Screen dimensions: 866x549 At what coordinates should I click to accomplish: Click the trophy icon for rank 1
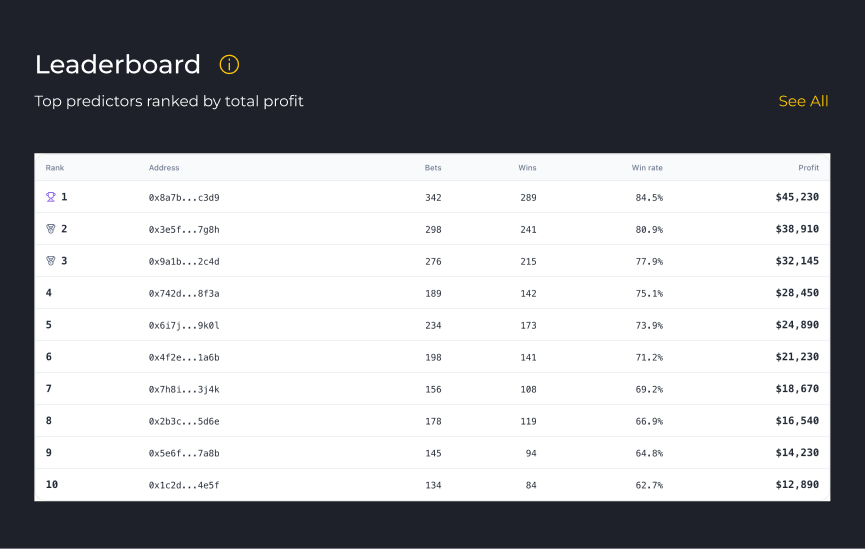tap(51, 197)
